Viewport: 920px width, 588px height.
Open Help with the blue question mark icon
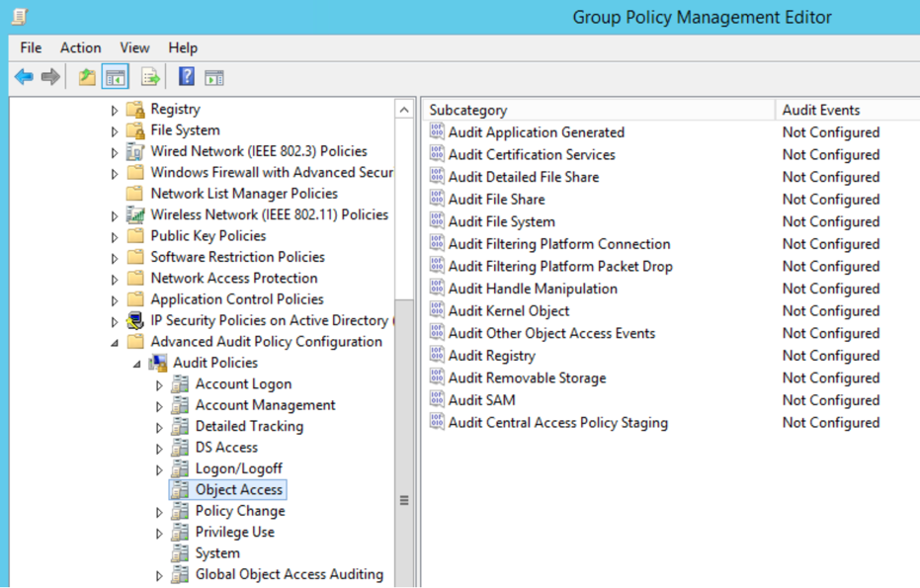tap(187, 77)
